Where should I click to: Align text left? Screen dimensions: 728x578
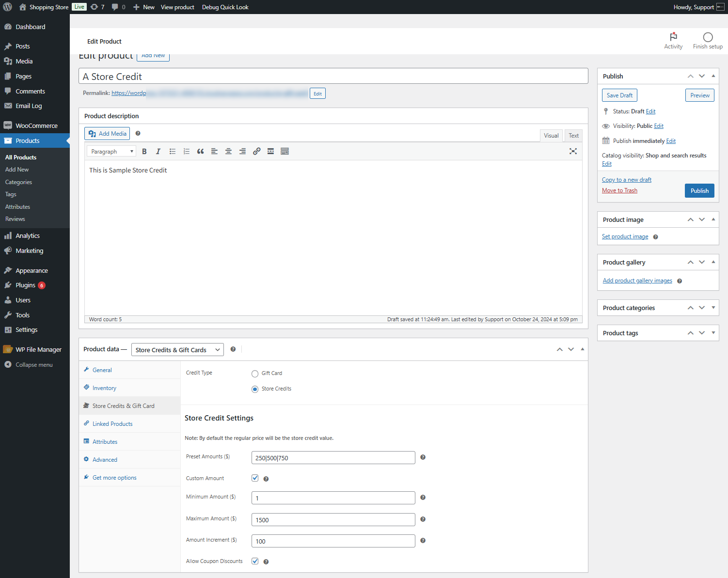coord(214,151)
